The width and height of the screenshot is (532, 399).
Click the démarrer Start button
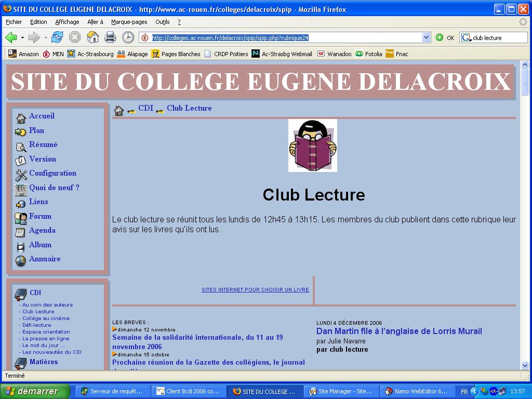pos(35,391)
